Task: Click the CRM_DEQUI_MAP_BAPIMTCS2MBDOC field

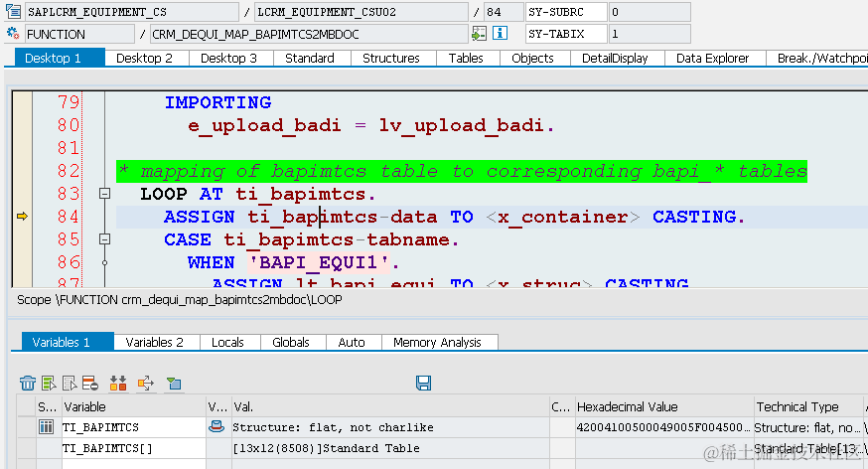Action: pos(309,34)
